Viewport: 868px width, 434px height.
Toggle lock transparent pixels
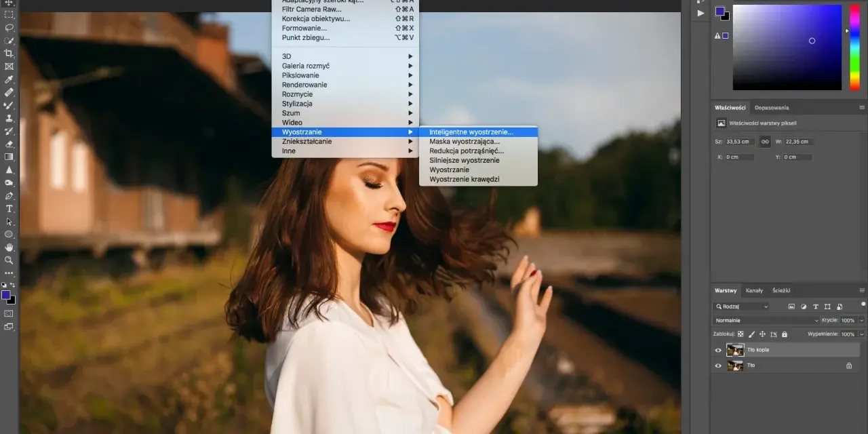[741, 334]
